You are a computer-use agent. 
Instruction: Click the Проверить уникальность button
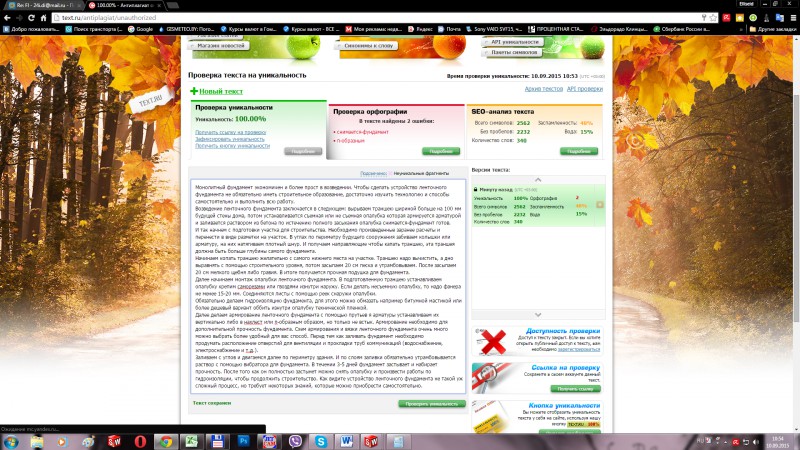click(432, 404)
